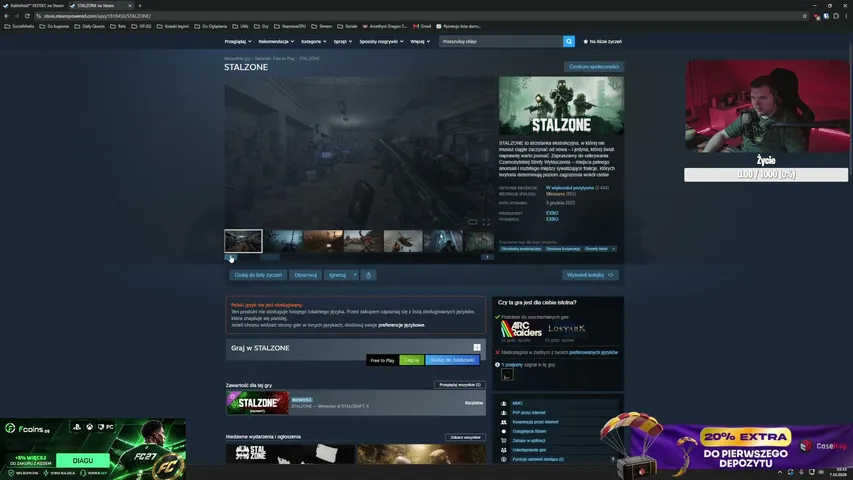The height and width of the screenshot is (480, 853).
Task: Click the STALZONE header capsule image
Action: pos(561,106)
